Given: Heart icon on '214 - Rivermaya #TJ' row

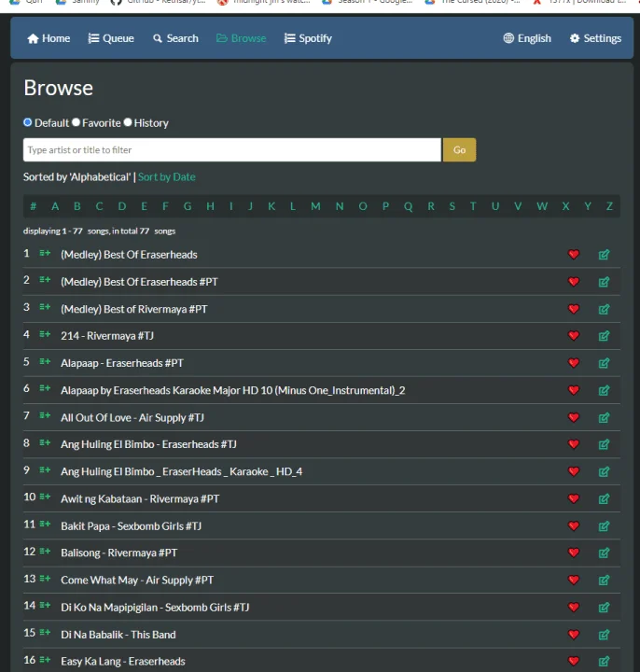Looking at the screenshot, I should coord(574,336).
